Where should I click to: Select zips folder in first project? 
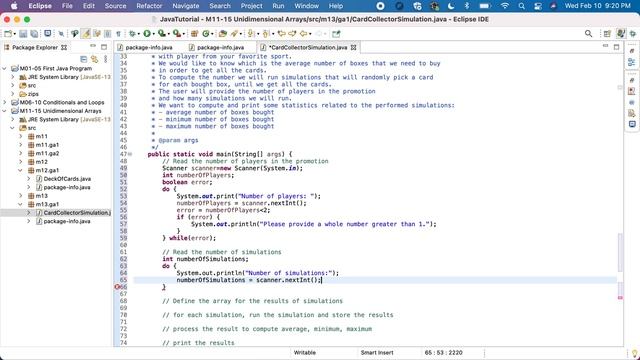pyautogui.click(x=33, y=94)
